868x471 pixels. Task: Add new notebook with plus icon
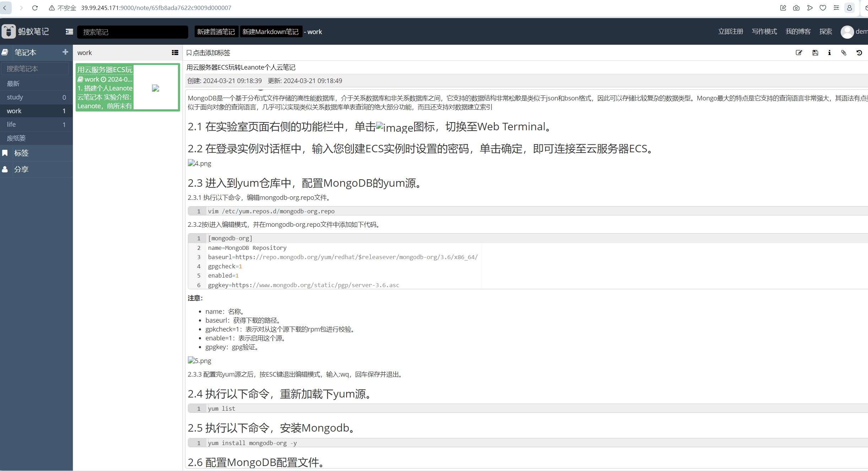pyautogui.click(x=65, y=52)
